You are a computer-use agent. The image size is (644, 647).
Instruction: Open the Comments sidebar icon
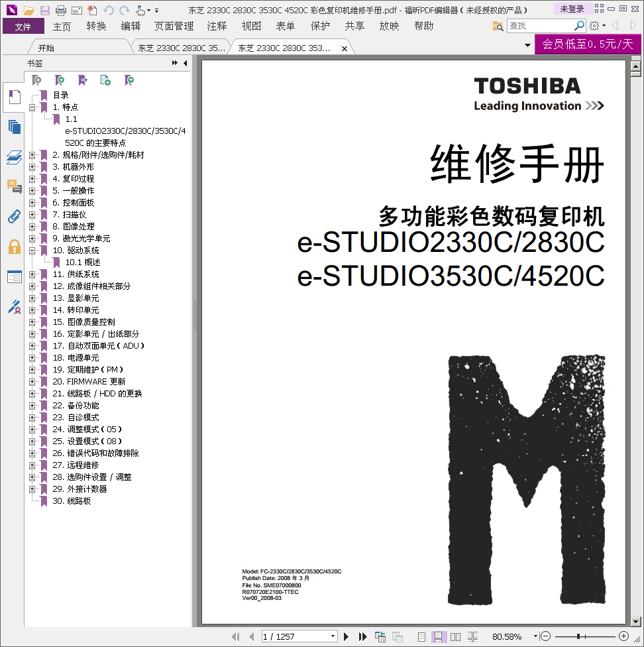click(15, 186)
